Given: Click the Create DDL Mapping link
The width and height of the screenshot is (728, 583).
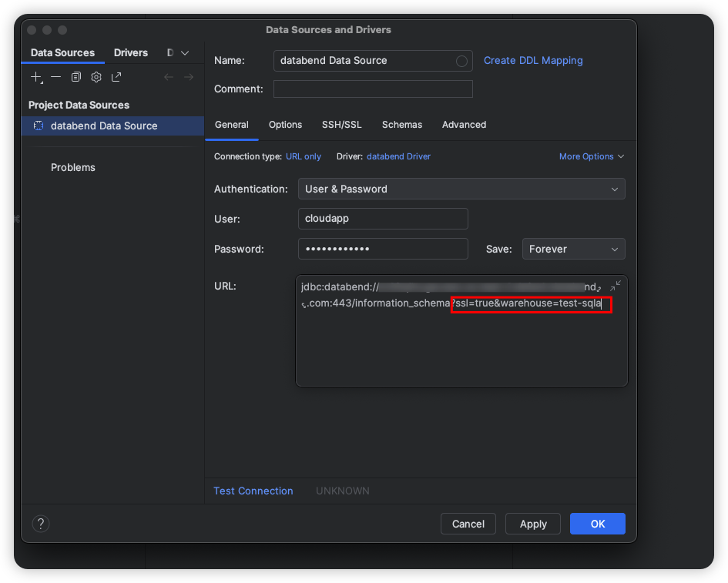Looking at the screenshot, I should tap(533, 60).
